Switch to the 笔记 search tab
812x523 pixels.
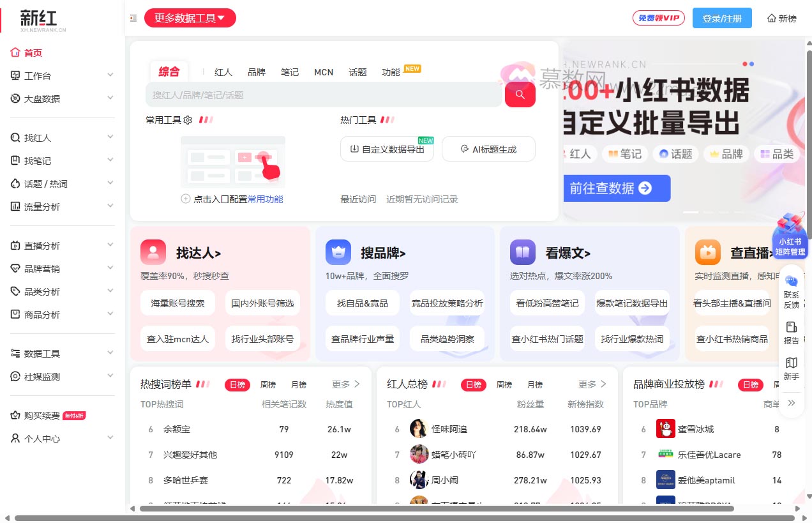point(290,72)
